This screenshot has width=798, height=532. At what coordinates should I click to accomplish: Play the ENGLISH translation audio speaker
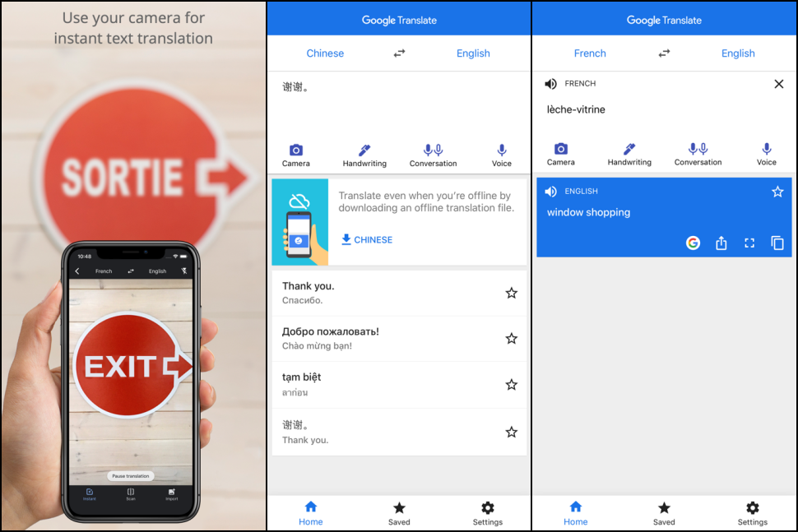pos(550,192)
